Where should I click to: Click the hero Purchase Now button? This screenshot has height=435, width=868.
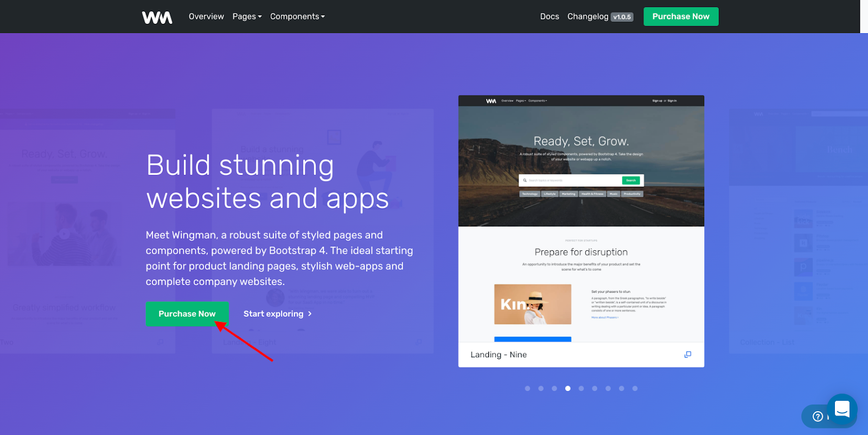coord(187,314)
